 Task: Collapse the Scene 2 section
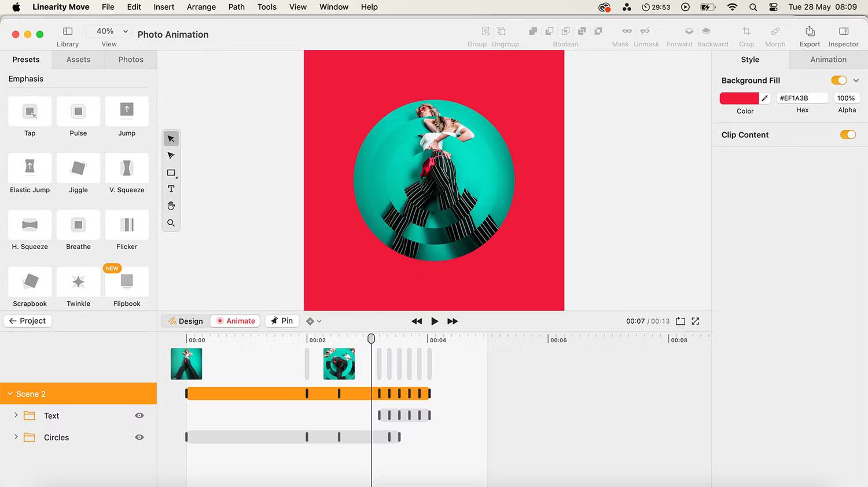(9, 393)
